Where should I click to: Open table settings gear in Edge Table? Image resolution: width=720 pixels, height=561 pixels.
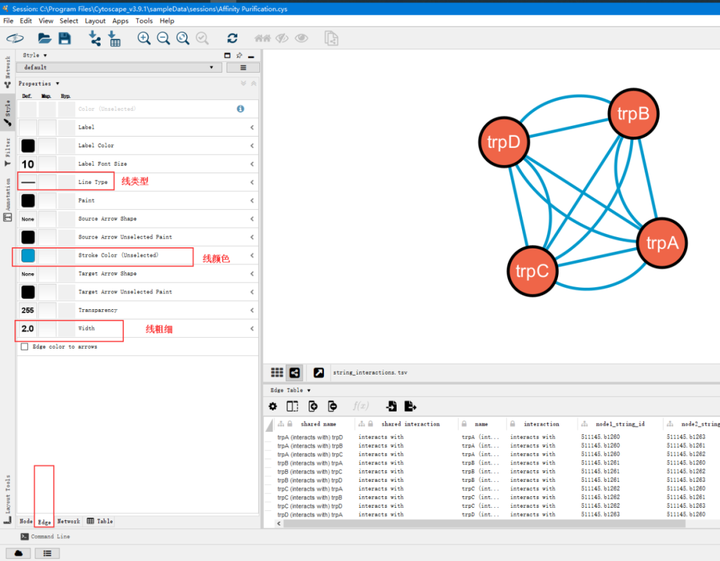tap(273, 406)
